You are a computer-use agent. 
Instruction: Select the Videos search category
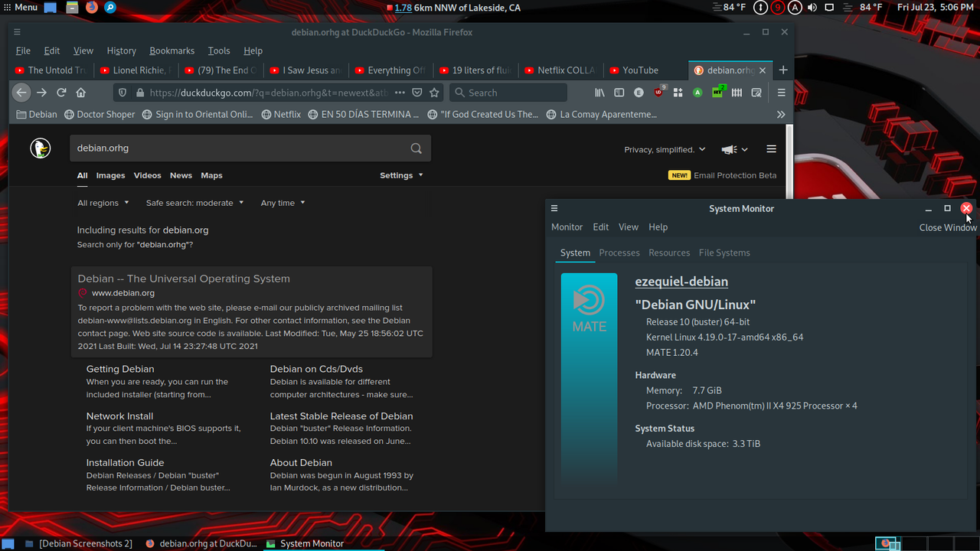point(148,175)
